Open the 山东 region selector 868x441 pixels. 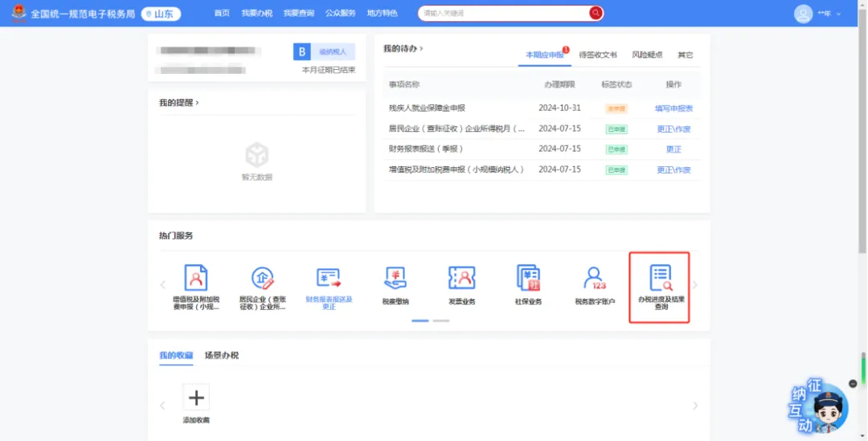click(x=161, y=14)
